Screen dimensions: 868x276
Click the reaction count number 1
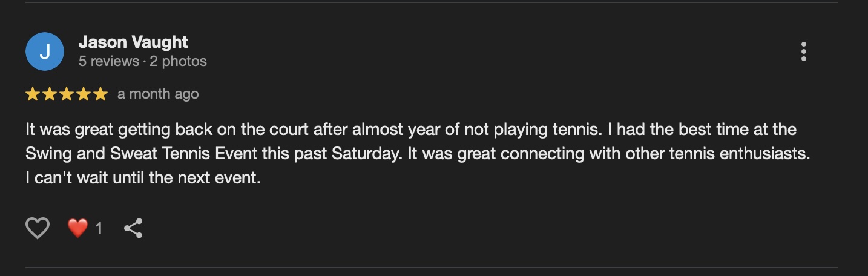click(x=99, y=228)
